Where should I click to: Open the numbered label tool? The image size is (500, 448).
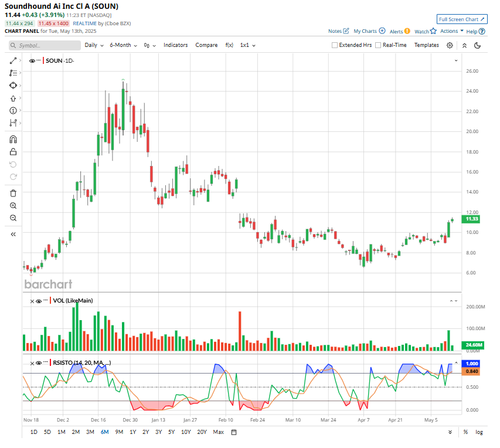[x=13, y=111]
